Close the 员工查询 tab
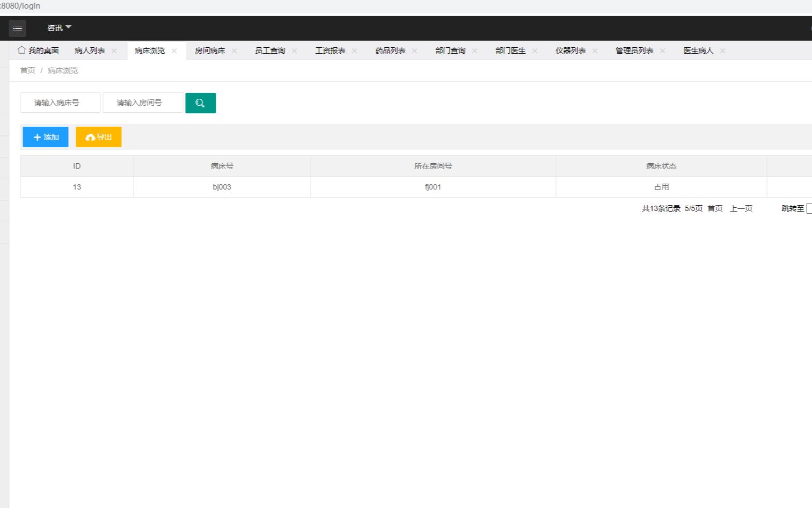 click(x=295, y=51)
